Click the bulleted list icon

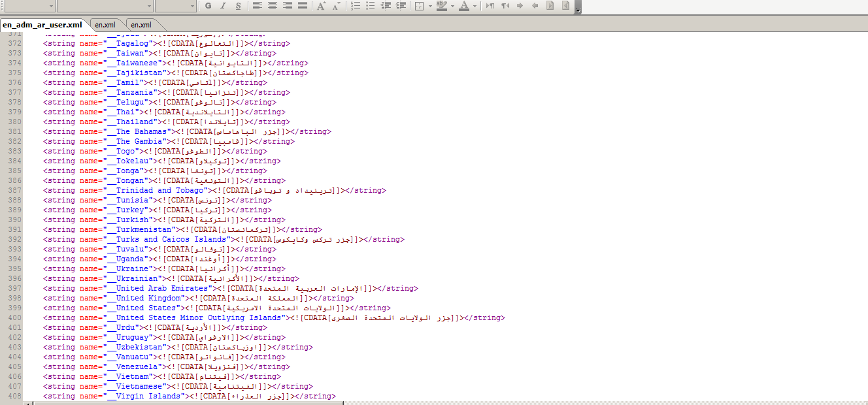click(x=371, y=6)
